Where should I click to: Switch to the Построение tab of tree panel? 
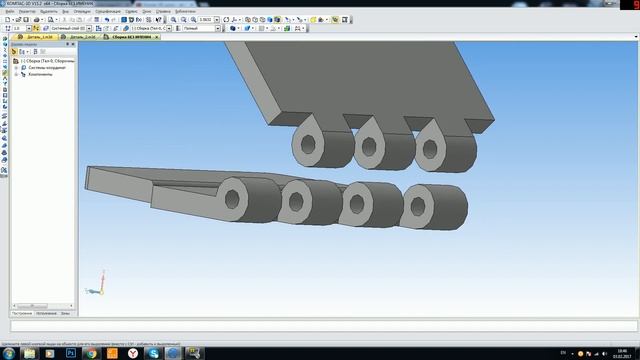click(x=22, y=313)
